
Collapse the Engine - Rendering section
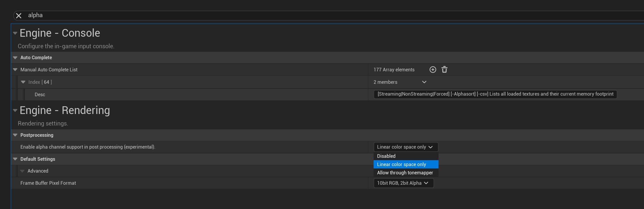15,110
